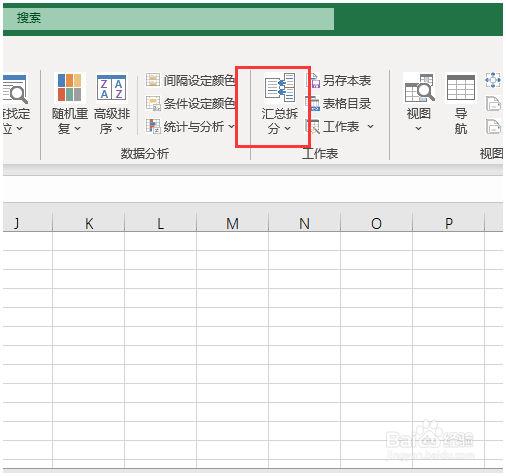Screen dimensions: 506x476
Task: Click the 汇总拆分 merge-split icon
Action: [280, 87]
